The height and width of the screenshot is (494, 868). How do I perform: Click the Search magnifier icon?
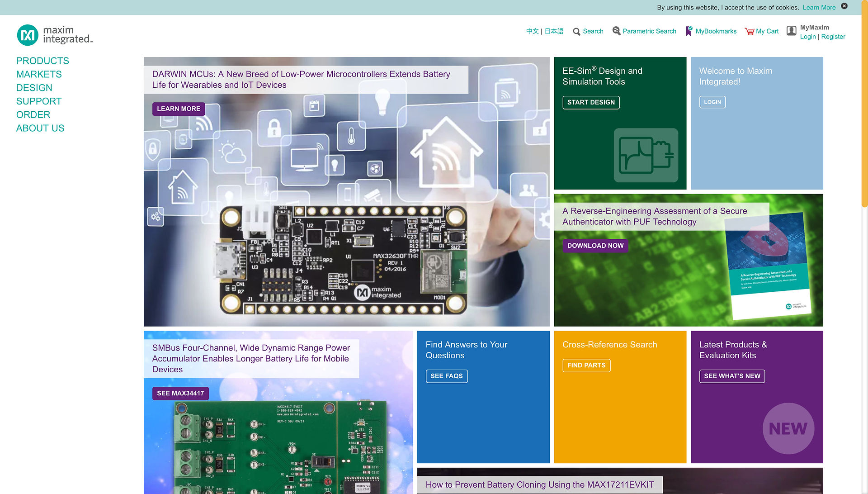(x=576, y=32)
